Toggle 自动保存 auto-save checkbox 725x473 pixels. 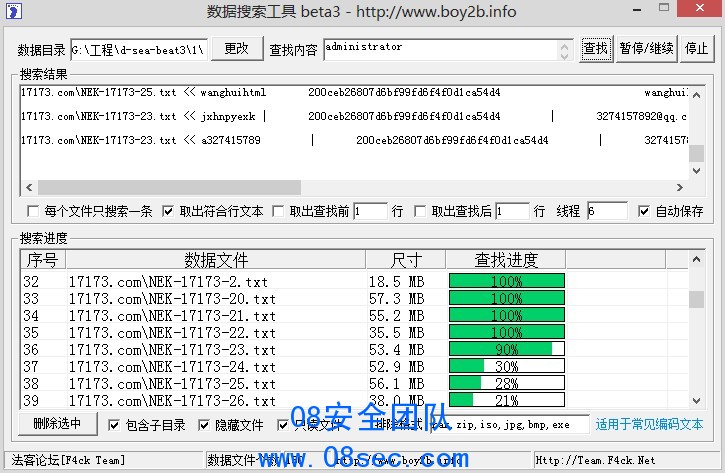click(x=644, y=211)
